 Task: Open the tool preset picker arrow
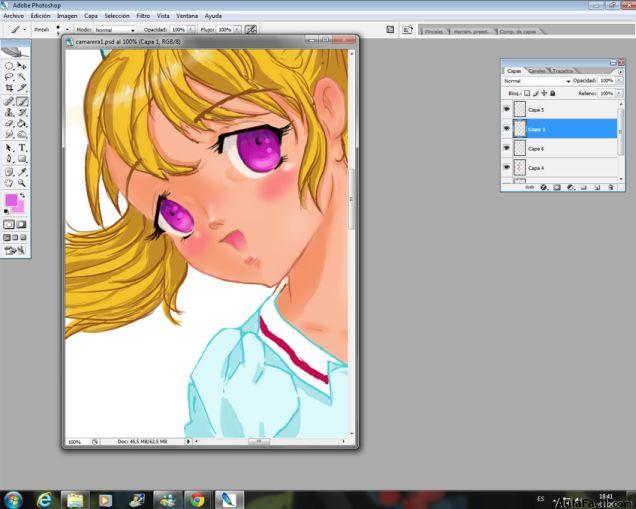(x=24, y=30)
